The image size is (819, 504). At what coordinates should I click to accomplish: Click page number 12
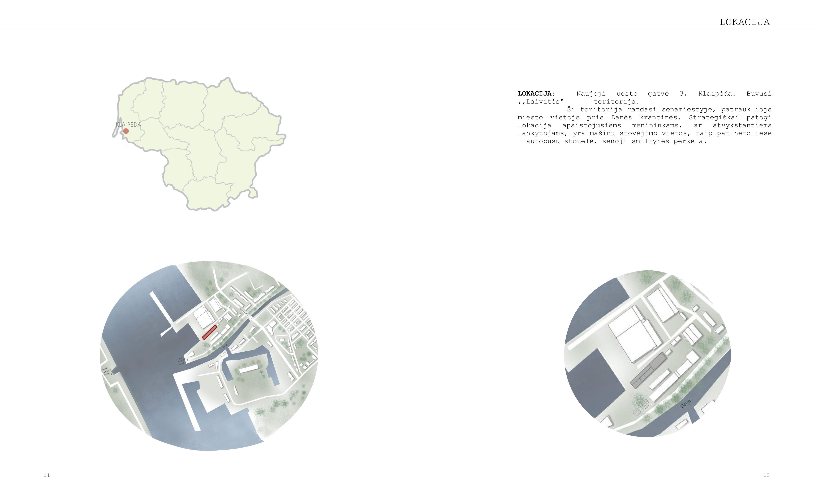(766, 475)
